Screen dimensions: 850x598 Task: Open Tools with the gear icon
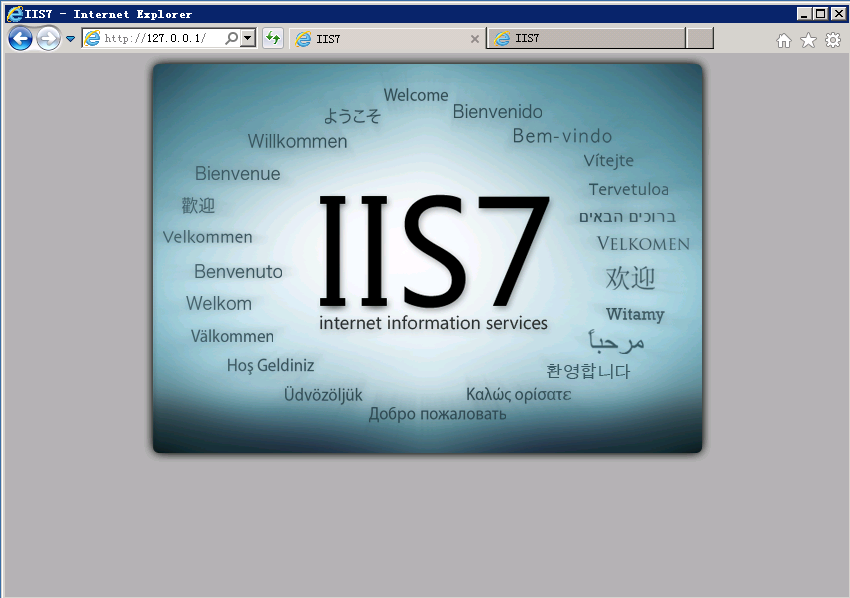833,40
